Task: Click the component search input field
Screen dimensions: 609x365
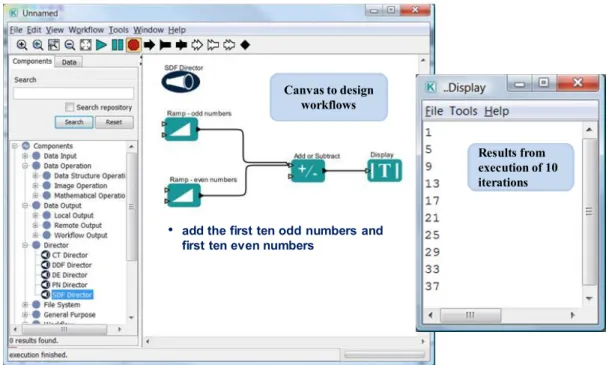Action: pyautogui.click(x=73, y=93)
